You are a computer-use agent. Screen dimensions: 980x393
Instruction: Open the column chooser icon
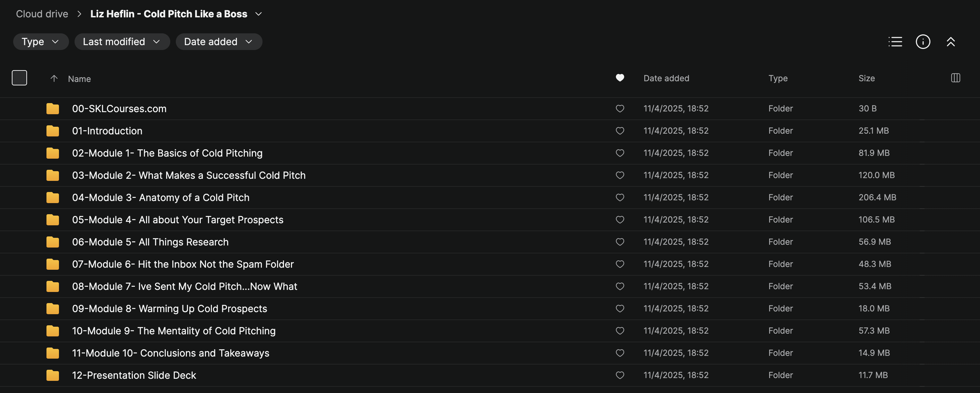(x=955, y=78)
